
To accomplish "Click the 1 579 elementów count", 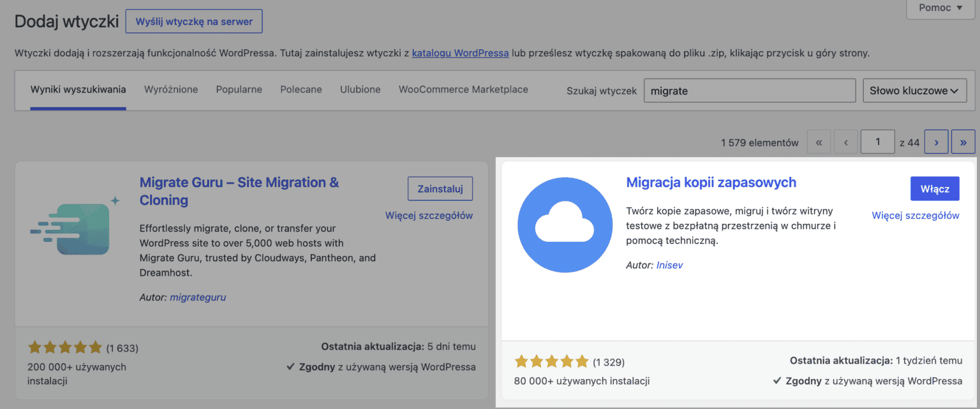I will click(x=760, y=143).
